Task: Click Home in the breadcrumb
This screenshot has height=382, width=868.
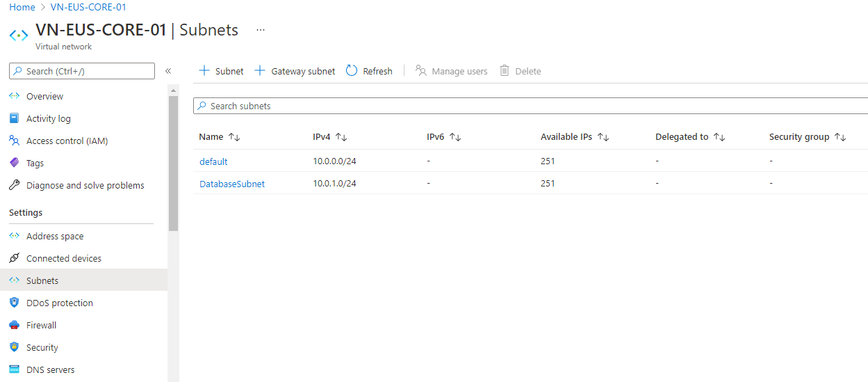Action: 22,7
